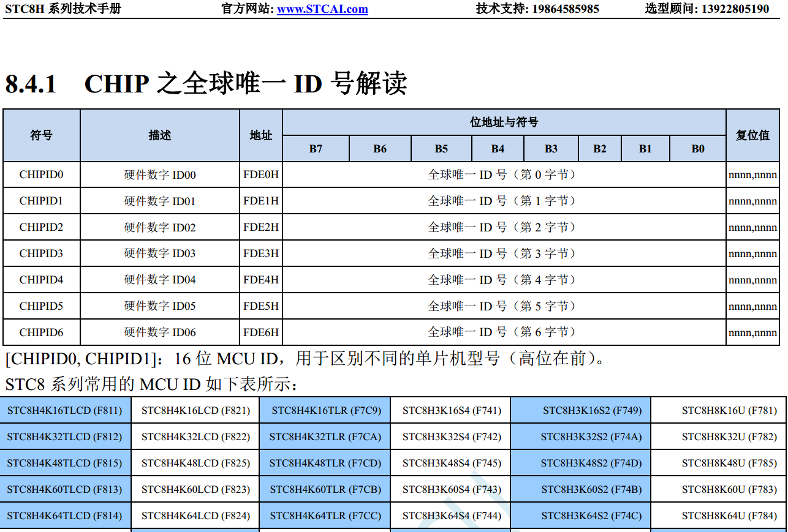
Task: Click the B5 bit column header
Action: (441, 149)
